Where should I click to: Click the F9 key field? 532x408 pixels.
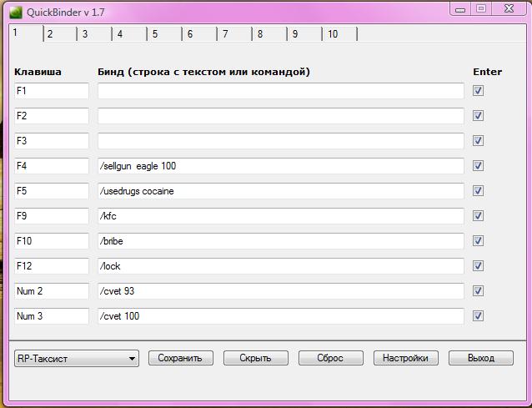click(x=52, y=216)
